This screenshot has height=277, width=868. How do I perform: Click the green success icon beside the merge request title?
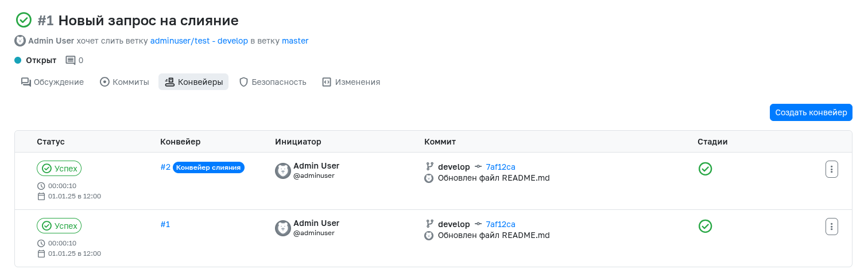(x=24, y=20)
